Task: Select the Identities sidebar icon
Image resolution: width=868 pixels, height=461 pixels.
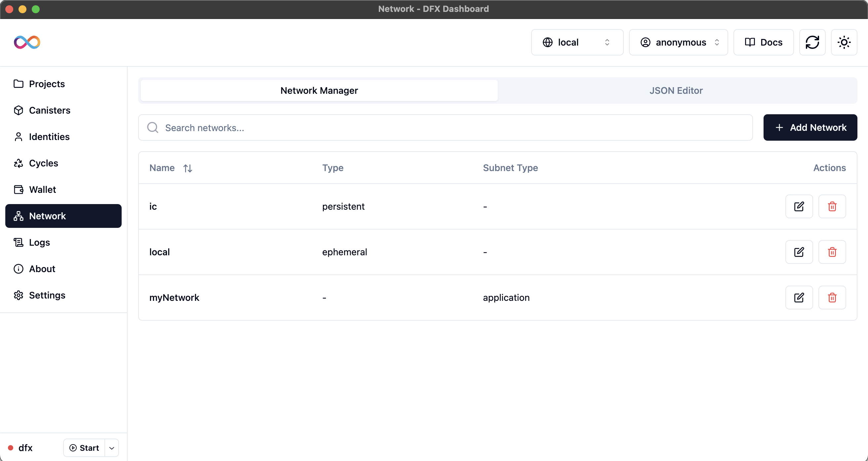Action: [19, 136]
